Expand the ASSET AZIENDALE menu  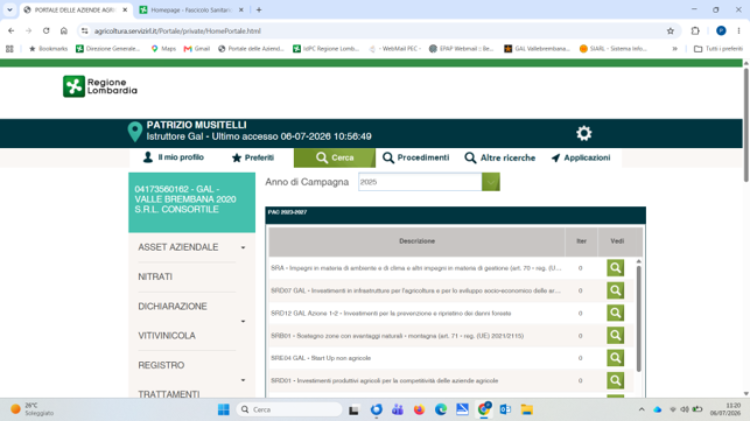click(243, 248)
